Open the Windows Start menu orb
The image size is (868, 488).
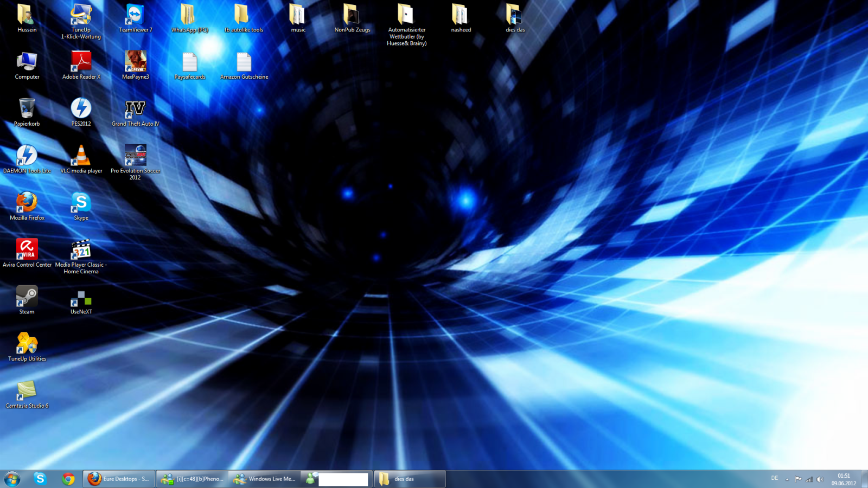pos(12,479)
